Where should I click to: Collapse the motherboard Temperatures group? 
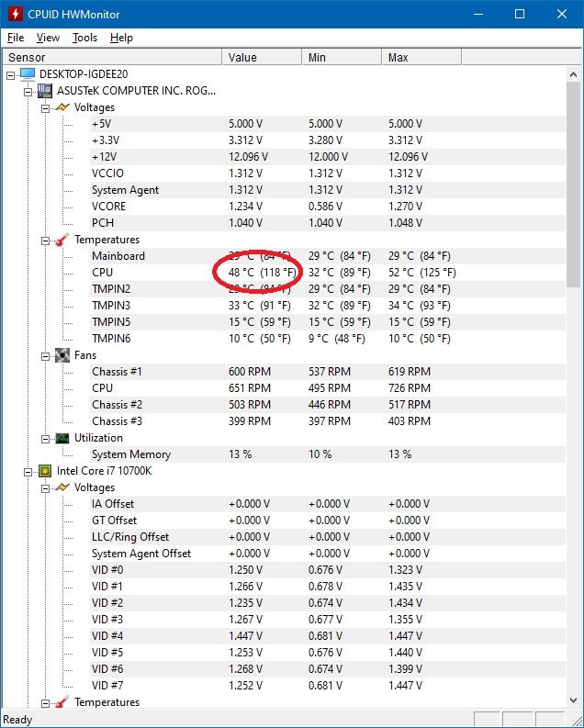tap(46, 241)
